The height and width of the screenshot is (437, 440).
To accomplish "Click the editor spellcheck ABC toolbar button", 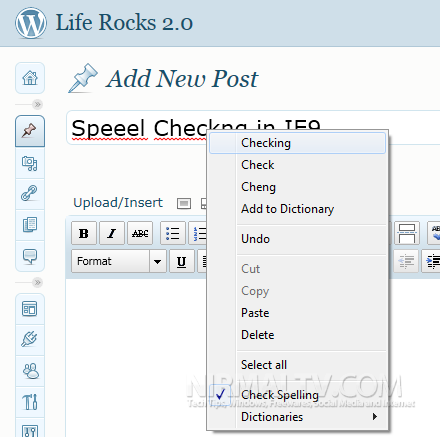I will [434, 233].
